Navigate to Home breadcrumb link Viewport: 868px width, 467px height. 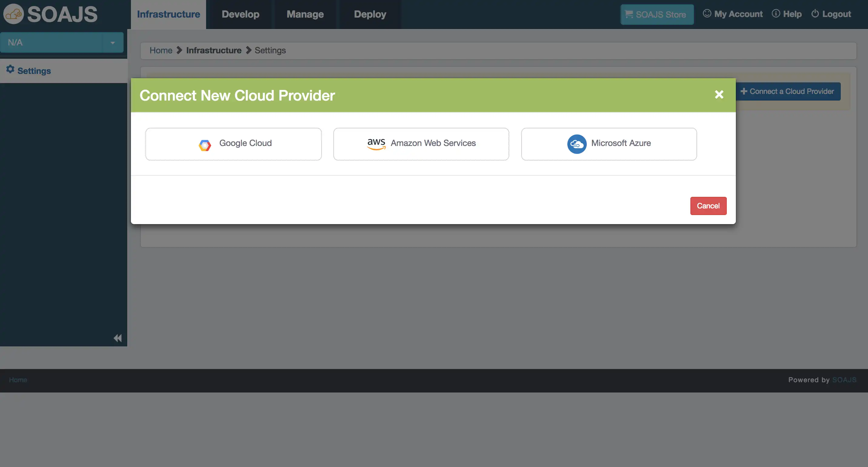coord(161,50)
